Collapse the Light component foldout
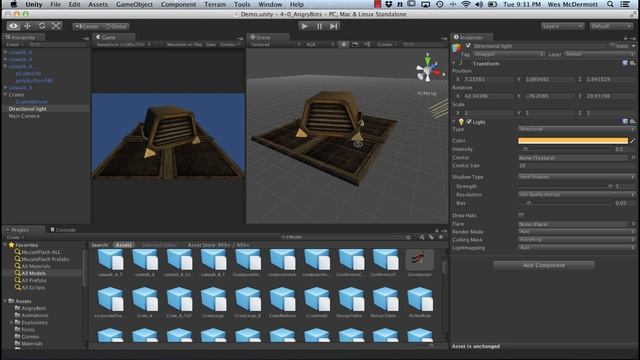Viewport: 640px width, 360px height. coord(454,122)
